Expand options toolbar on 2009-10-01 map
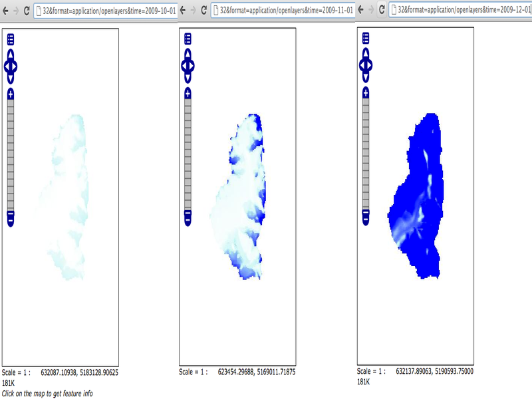This screenshot has width=532, height=399. pos(11,39)
